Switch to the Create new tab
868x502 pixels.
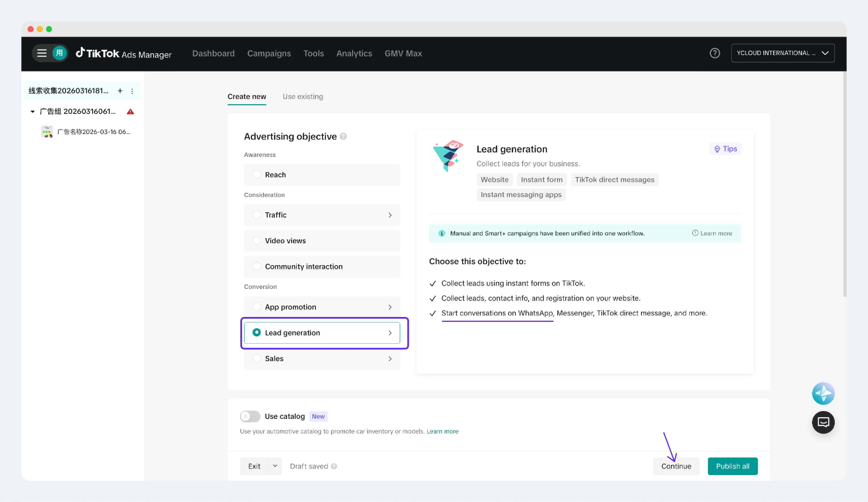pyautogui.click(x=247, y=97)
